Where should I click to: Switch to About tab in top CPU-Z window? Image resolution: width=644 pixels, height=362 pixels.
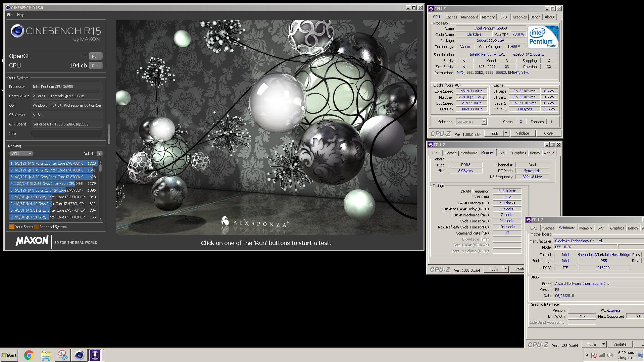click(550, 17)
